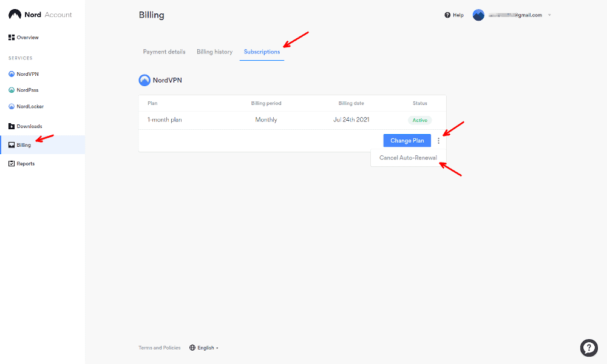
Task: Click the Active status badge
Action: 420,120
